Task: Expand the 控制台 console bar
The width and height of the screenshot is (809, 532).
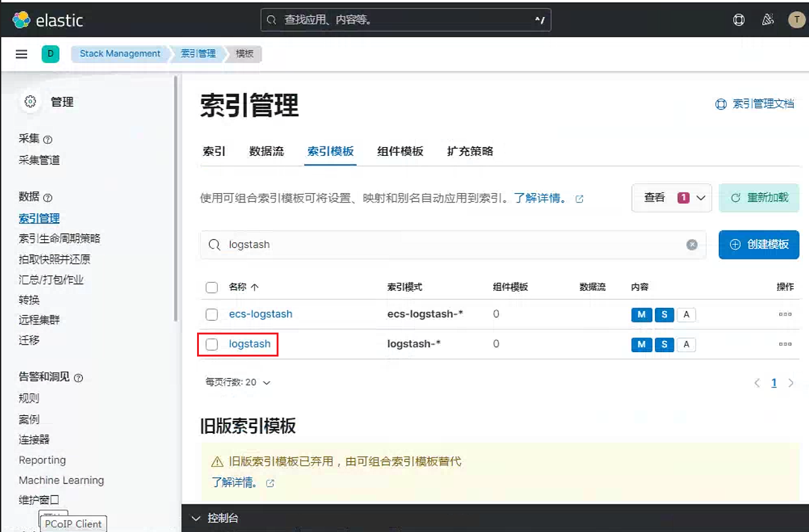Action: coord(495,518)
